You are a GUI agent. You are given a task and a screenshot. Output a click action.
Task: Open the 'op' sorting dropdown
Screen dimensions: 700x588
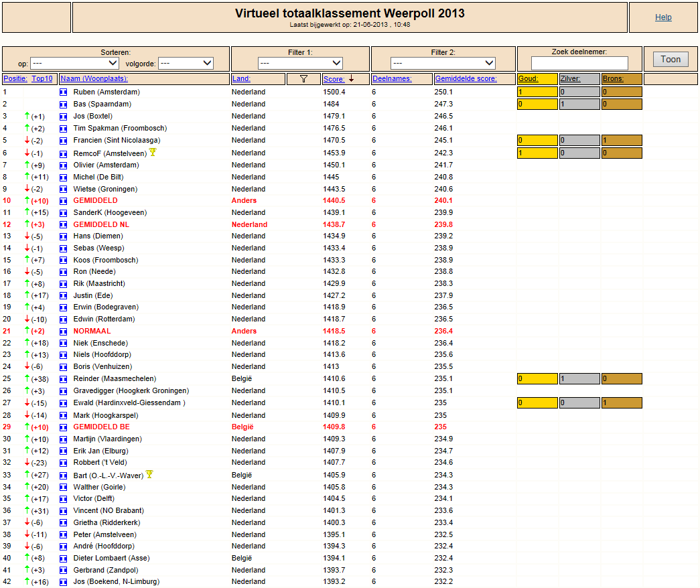coord(74,63)
